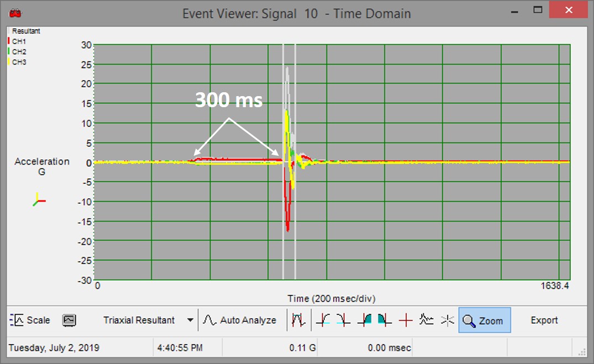Click the left vertical white cursor line
This screenshot has height=364, width=594.
click(283, 162)
